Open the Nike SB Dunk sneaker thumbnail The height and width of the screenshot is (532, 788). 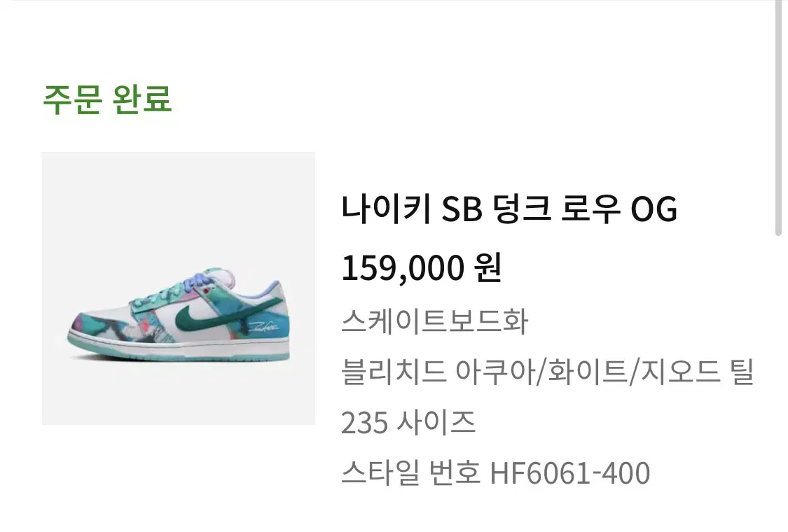[179, 288]
